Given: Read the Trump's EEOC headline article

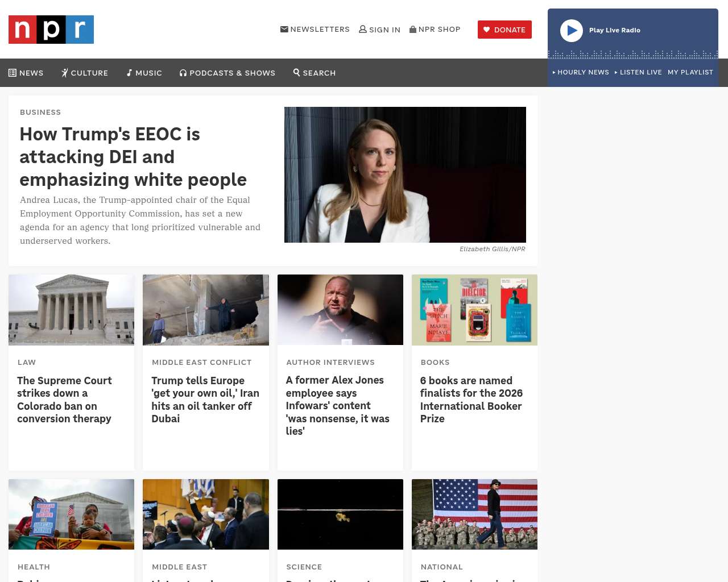Looking at the screenshot, I should (x=133, y=157).
